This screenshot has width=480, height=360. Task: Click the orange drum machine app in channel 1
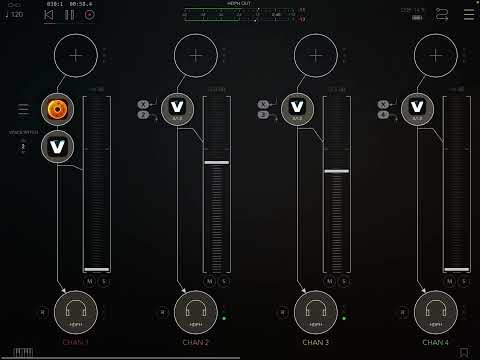click(57, 109)
